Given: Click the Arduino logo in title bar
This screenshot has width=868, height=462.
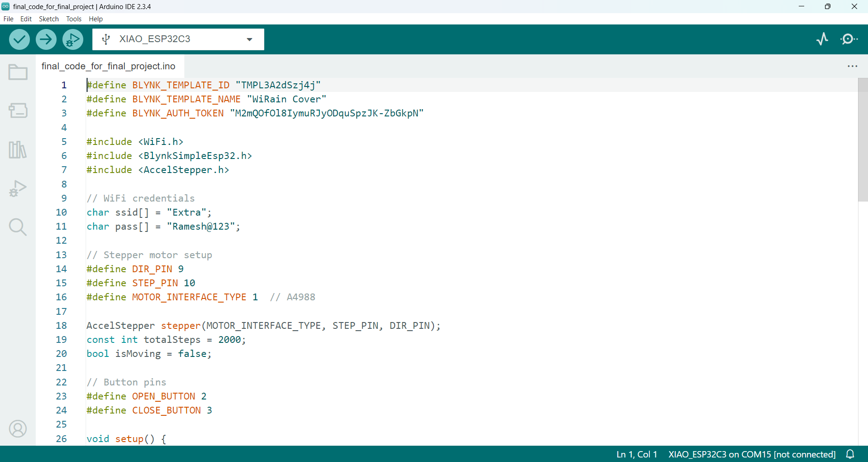Looking at the screenshot, I should (x=5, y=6).
